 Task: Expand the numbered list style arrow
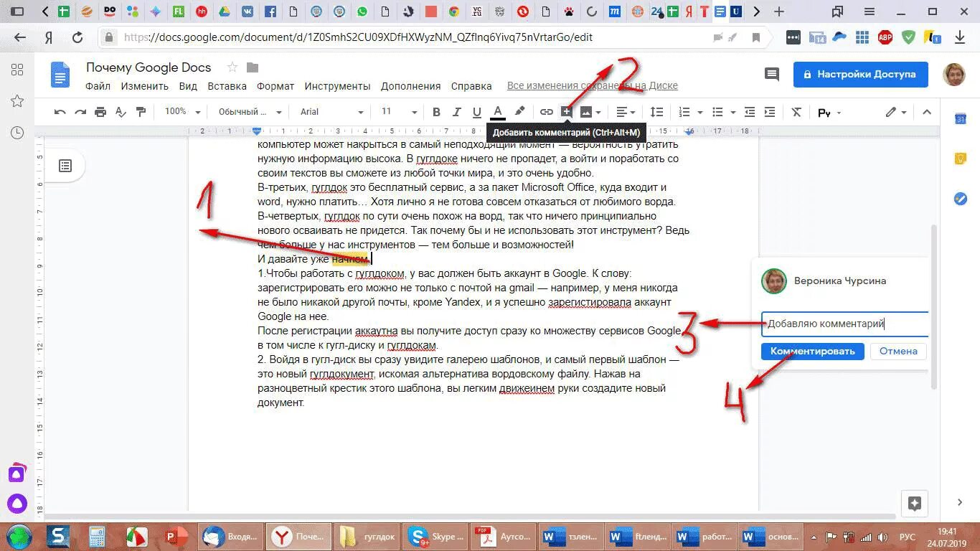[699, 113]
